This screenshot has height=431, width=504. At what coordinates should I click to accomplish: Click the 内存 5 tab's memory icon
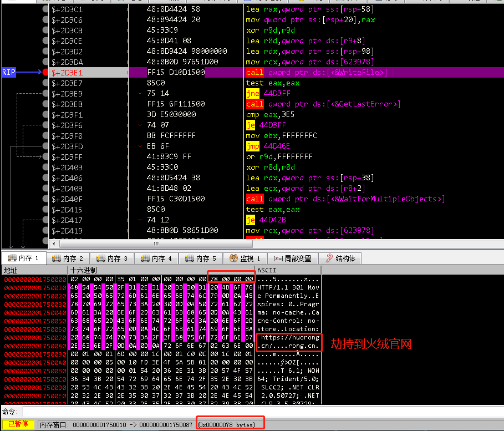tap(190, 258)
